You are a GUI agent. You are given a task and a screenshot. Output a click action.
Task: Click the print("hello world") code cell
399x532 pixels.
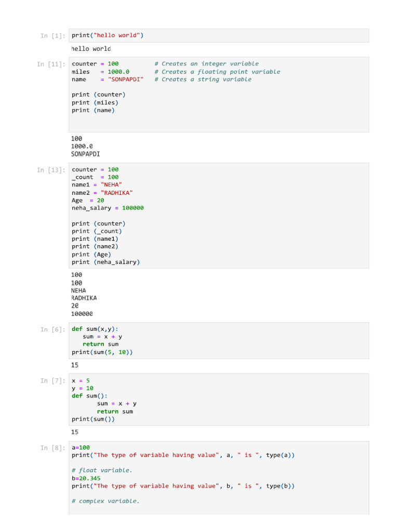[108, 35]
